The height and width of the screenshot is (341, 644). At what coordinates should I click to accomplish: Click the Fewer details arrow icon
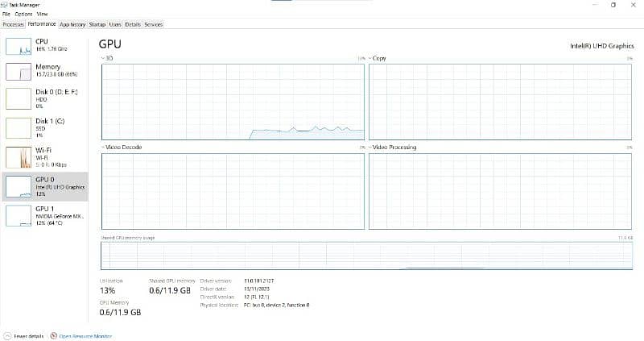coord(7,335)
